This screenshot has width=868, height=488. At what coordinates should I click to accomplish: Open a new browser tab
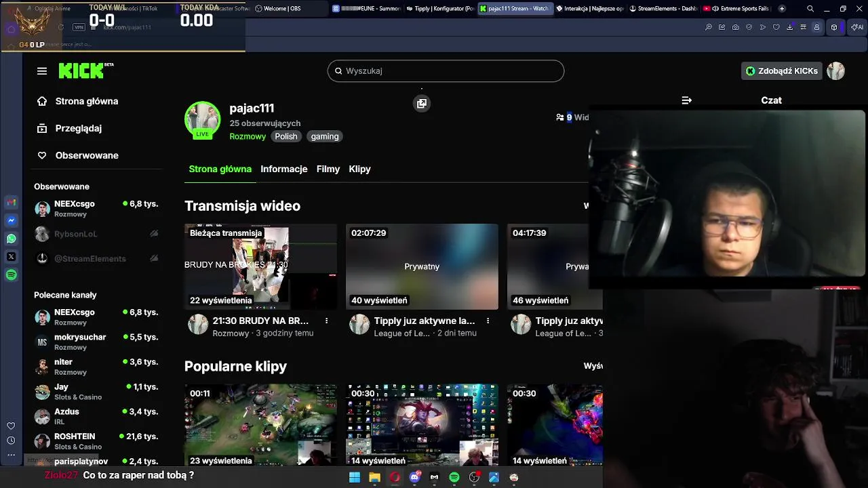point(782,9)
